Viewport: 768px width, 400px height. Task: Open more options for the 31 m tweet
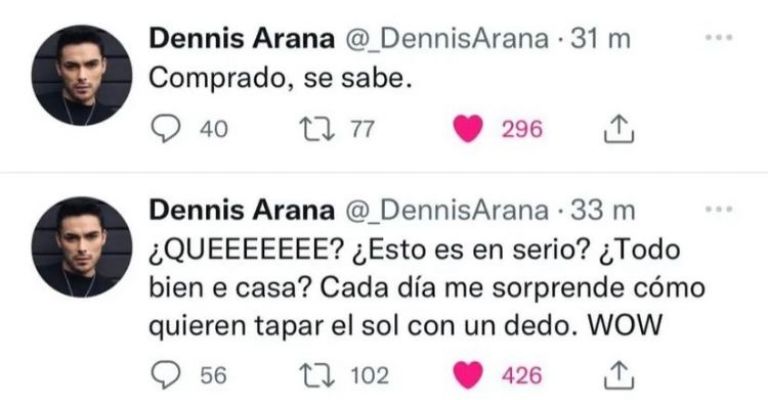point(719,39)
